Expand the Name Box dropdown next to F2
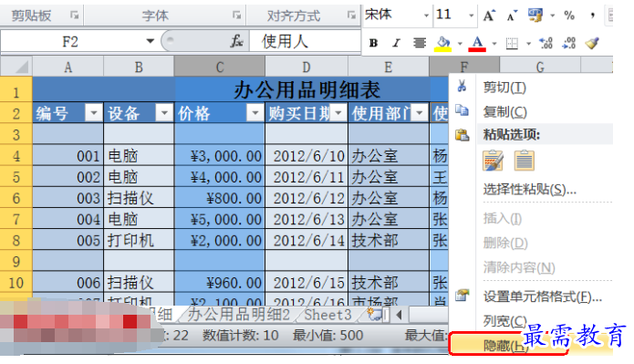This screenshot has width=634, height=364. (150, 41)
